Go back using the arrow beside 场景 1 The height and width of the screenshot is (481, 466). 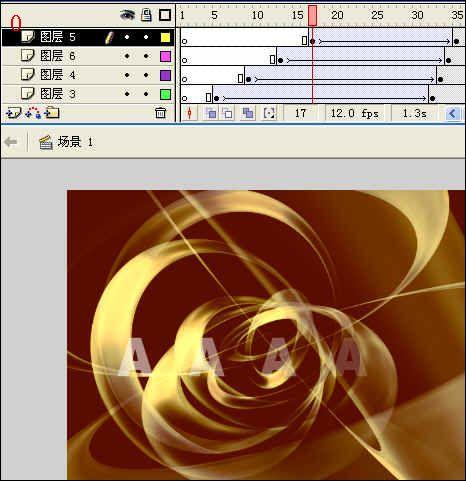click(x=11, y=142)
